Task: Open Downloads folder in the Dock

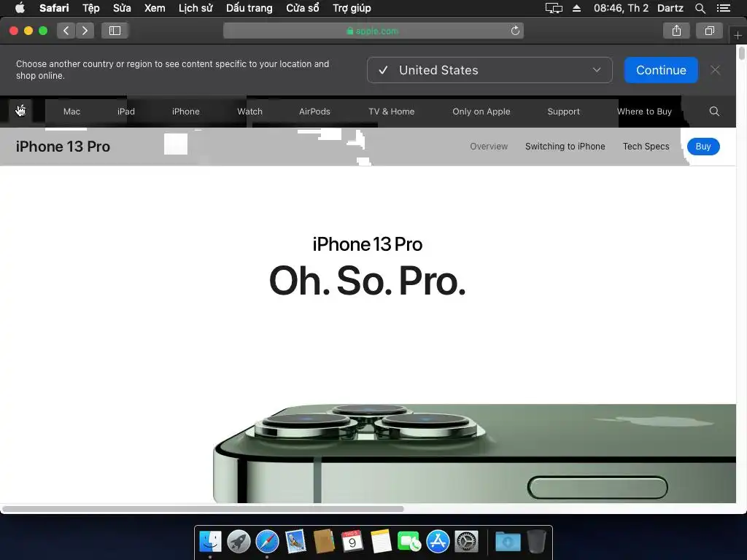Action: tap(508, 542)
